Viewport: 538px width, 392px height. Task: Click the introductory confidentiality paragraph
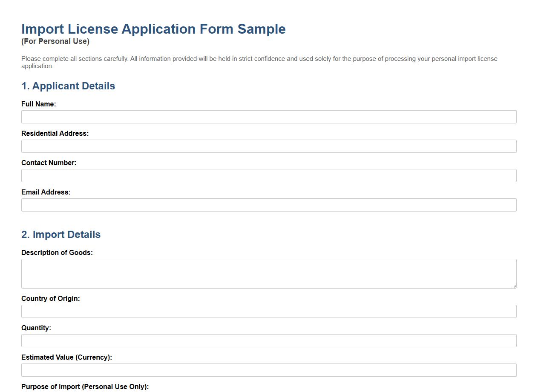[259, 62]
